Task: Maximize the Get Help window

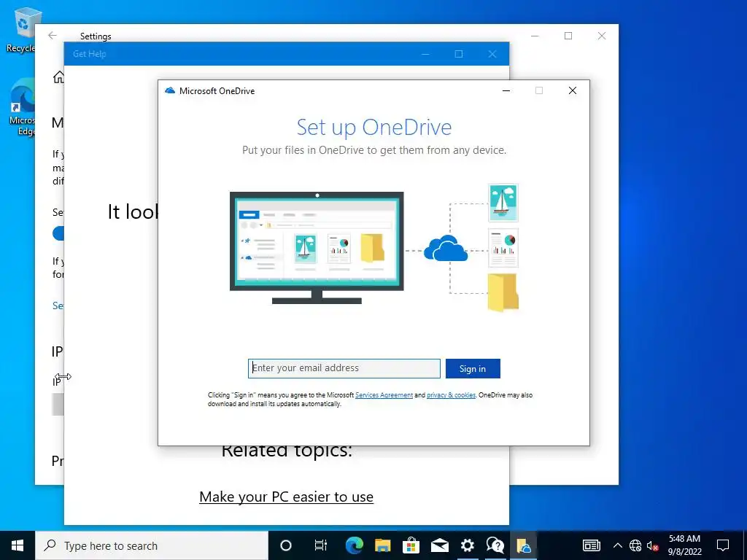Action: pos(459,54)
